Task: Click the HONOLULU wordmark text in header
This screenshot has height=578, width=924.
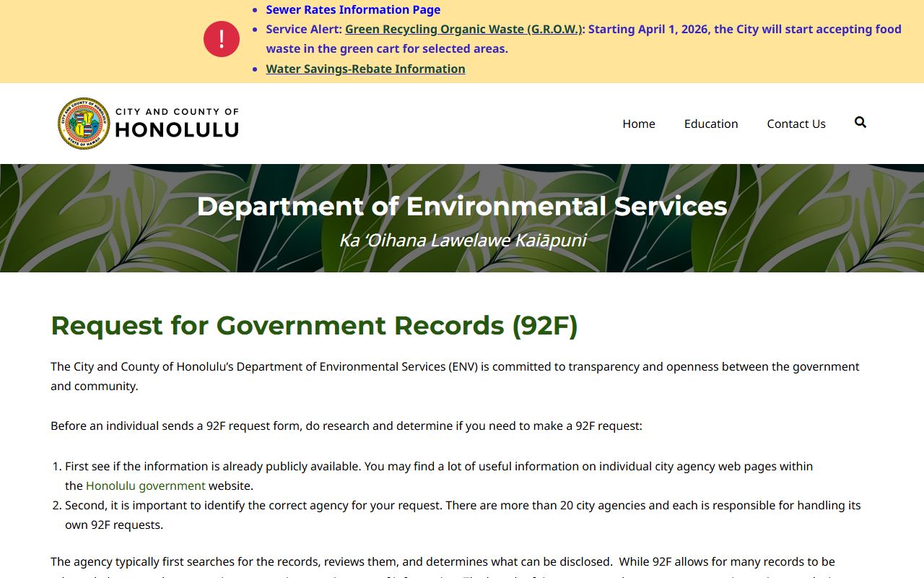Action: coord(177,129)
